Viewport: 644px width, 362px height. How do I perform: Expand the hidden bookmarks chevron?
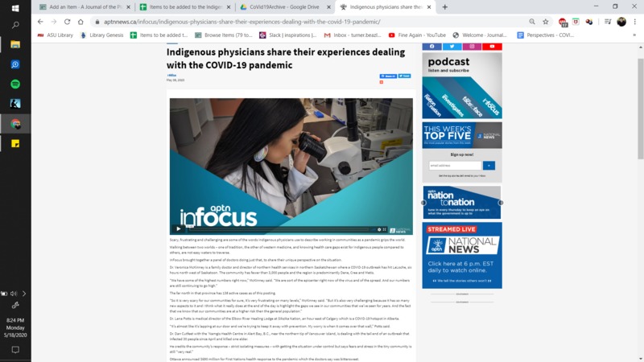click(x=634, y=35)
